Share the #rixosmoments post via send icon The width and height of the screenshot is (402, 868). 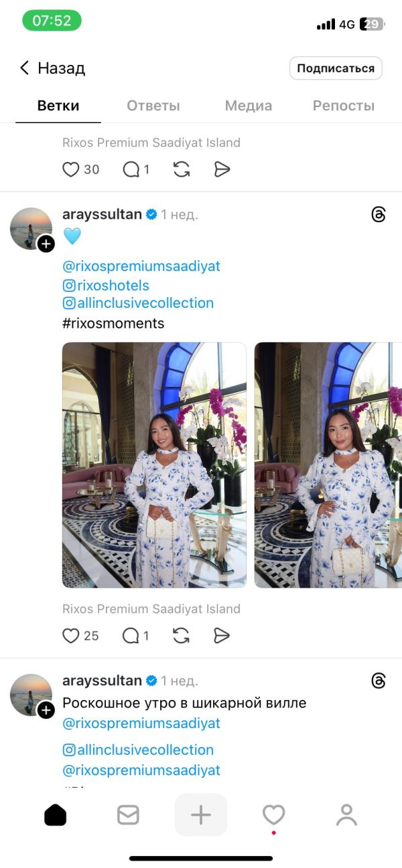pyautogui.click(x=222, y=636)
